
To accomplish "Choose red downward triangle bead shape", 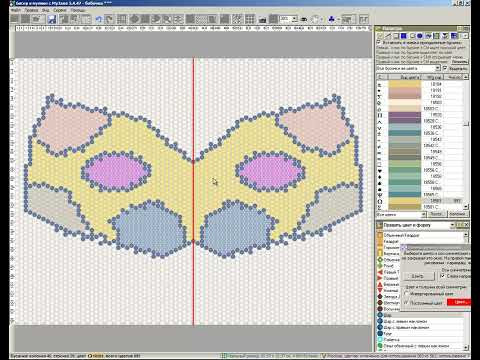I will [x=380, y=290].
